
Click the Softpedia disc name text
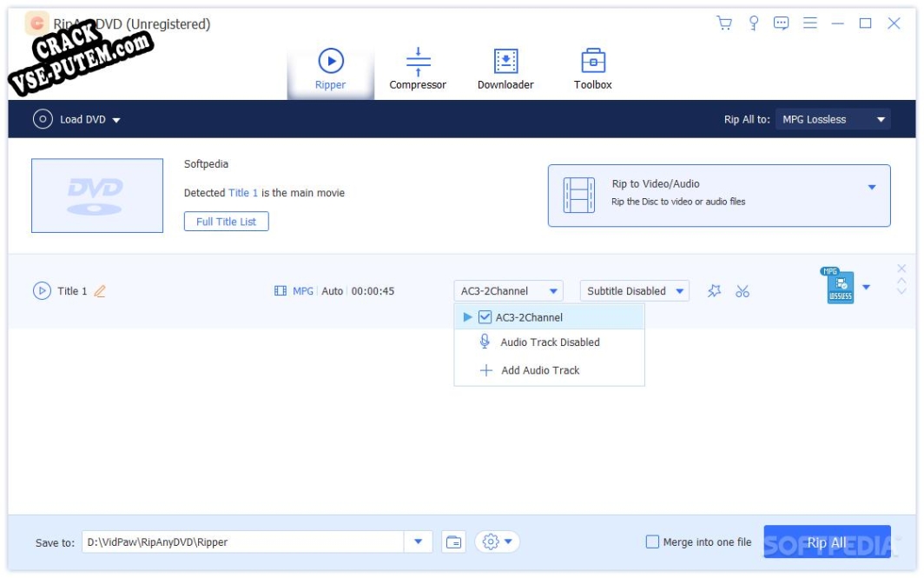[206, 164]
